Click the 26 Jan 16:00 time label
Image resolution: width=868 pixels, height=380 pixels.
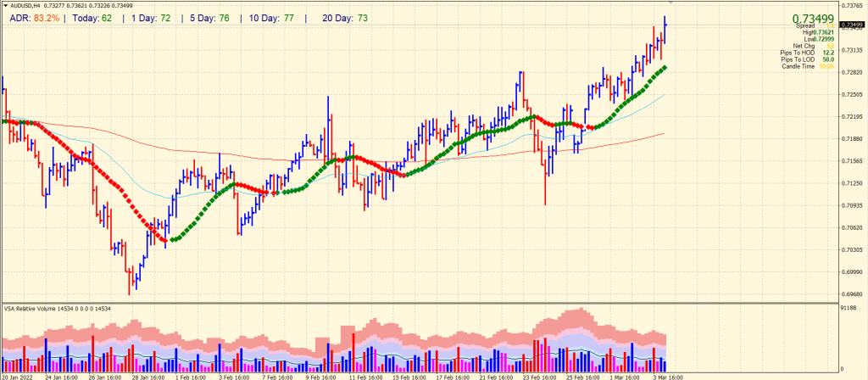104,376
